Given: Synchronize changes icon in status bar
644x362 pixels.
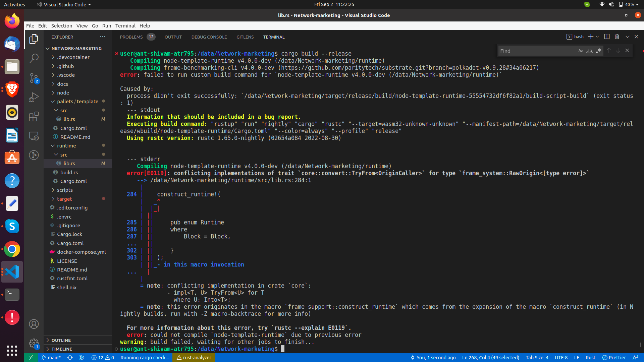Looking at the screenshot, I should point(70,358).
